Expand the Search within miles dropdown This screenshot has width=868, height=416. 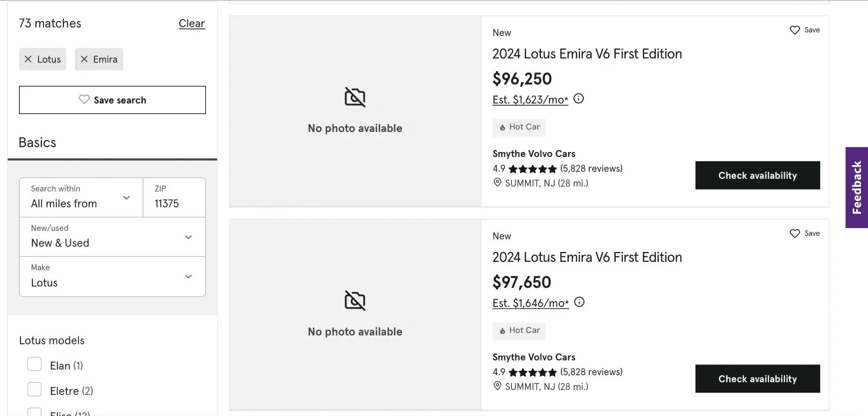tap(81, 197)
